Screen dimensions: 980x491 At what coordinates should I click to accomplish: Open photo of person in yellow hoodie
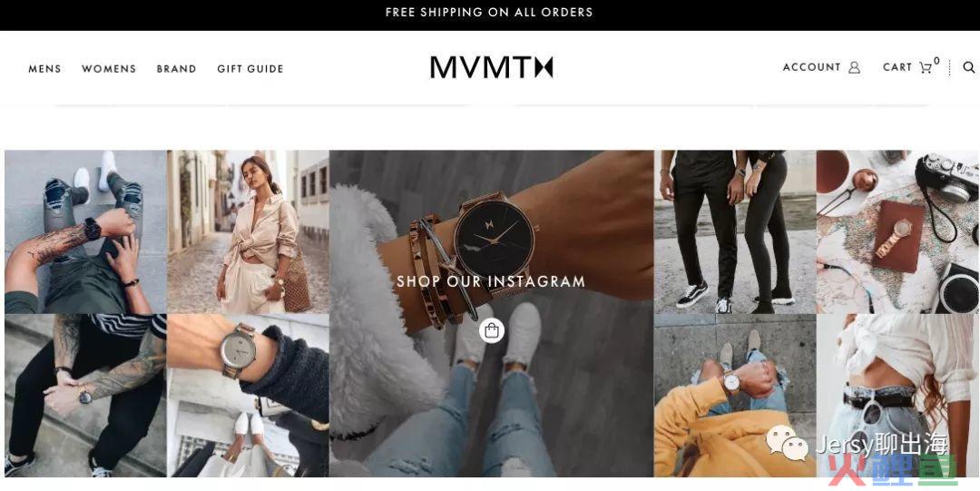pos(735,396)
